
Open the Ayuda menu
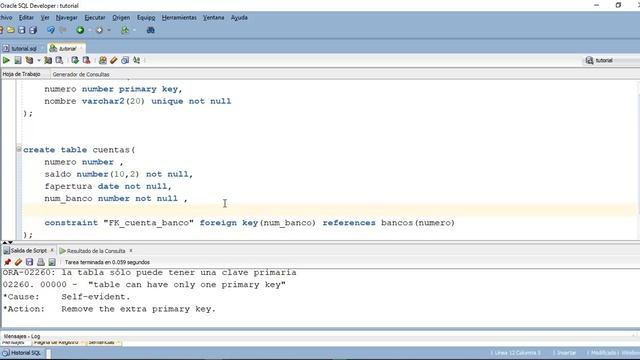[239, 18]
